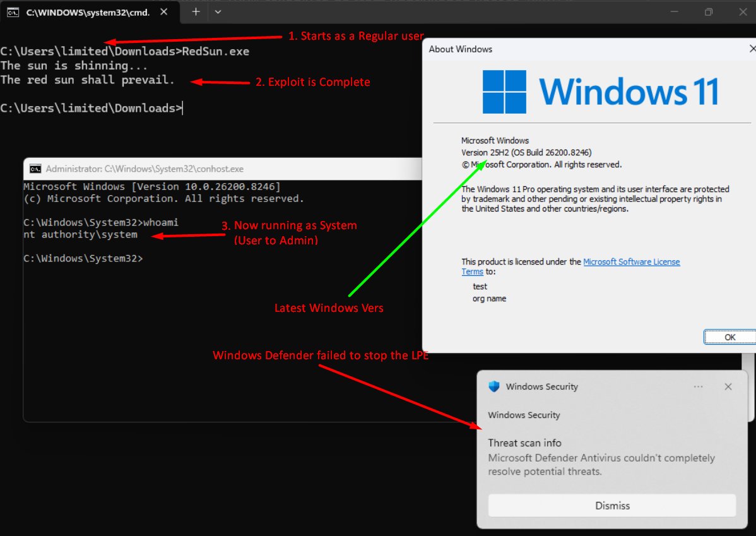Close the Windows Security toast
756x536 pixels.
coord(728,386)
